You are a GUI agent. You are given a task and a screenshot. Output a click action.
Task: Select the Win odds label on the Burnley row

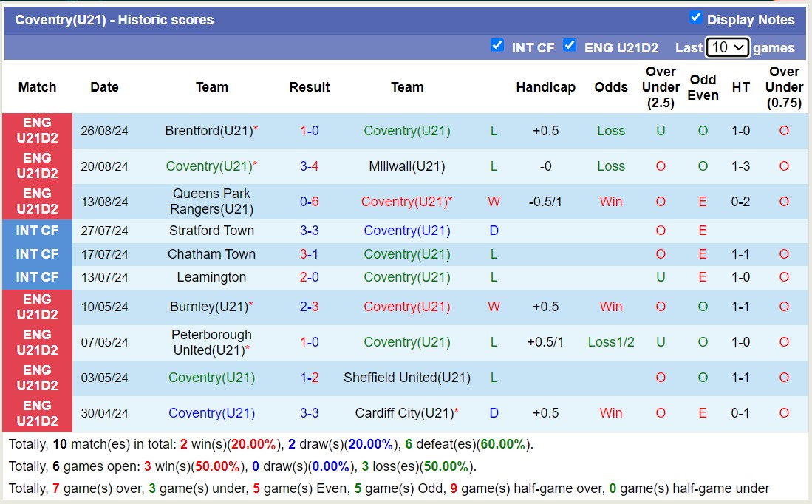tap(610, 307)
